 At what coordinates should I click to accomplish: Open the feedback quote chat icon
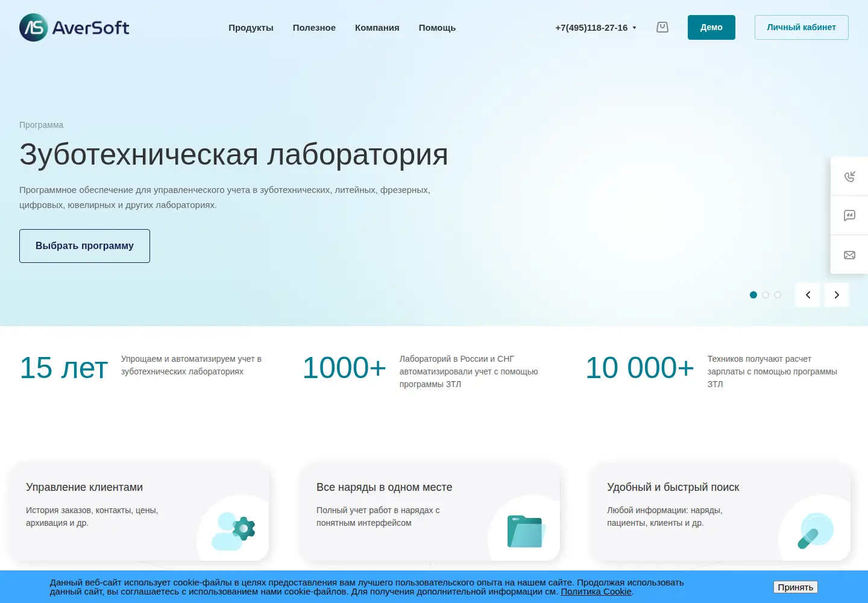849,215
